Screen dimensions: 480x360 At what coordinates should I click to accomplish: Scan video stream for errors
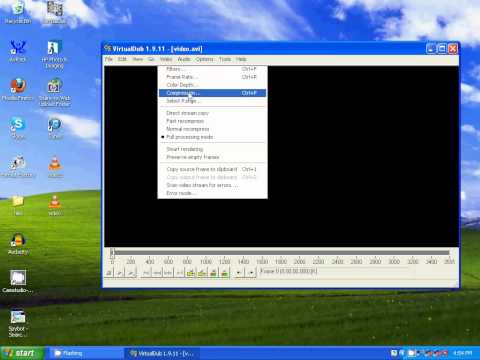(x=212, y=185)
